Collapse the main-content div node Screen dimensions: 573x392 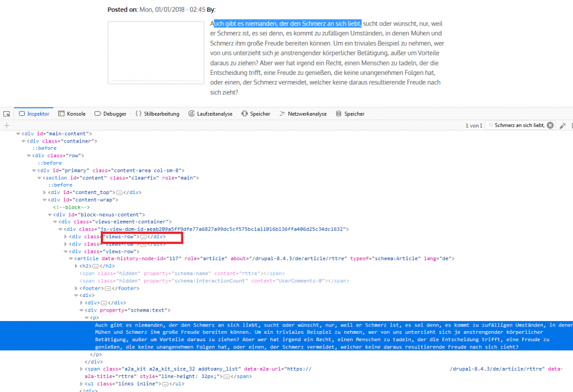coord(18,134)
